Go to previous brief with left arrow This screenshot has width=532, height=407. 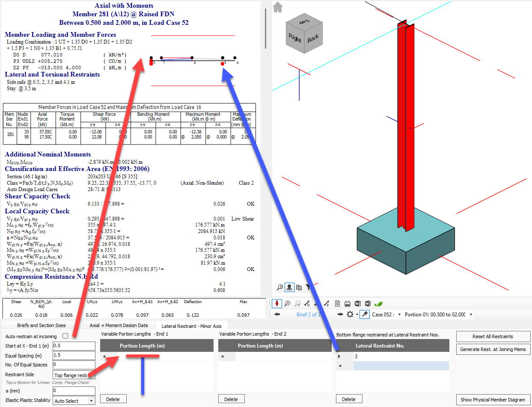point(277,315)
